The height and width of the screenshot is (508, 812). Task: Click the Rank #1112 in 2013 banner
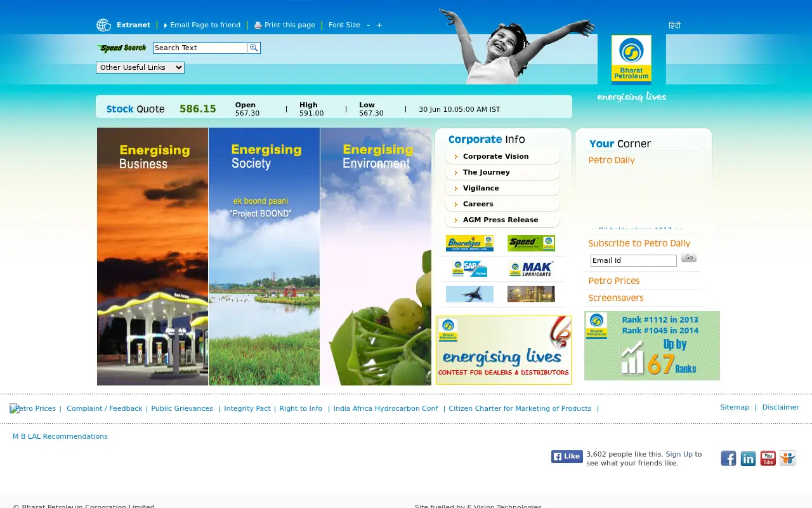(652, 345)
